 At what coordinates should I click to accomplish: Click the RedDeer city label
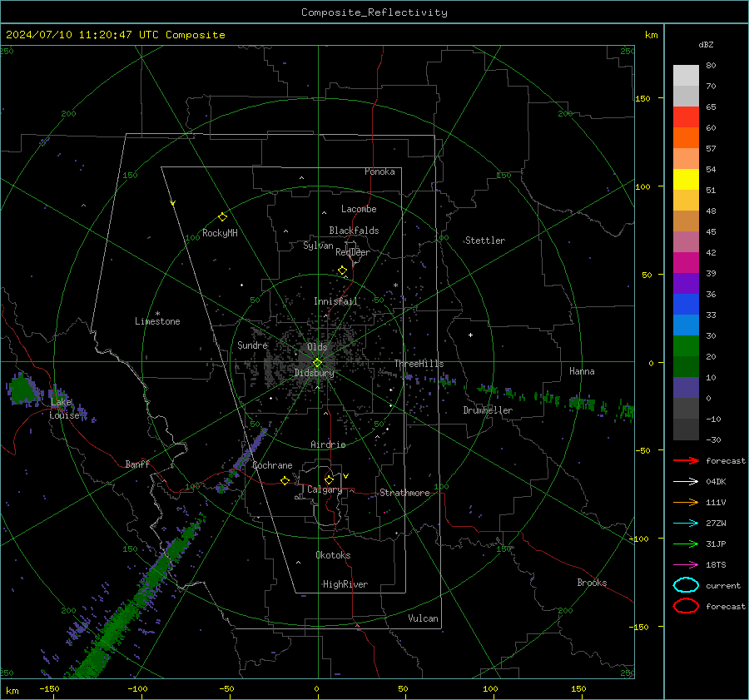[x=353, y=252]
